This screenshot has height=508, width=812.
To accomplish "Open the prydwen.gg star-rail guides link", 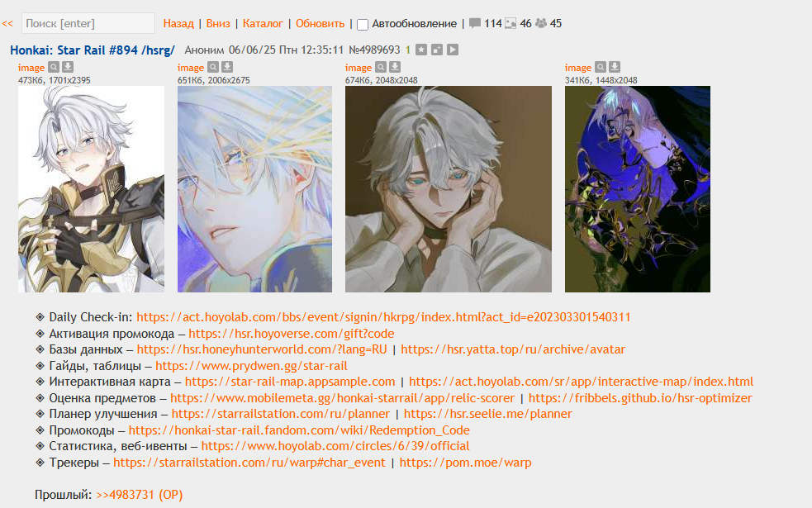I will [x=251, y=366].
